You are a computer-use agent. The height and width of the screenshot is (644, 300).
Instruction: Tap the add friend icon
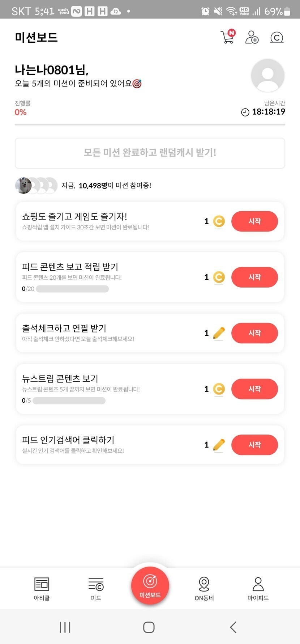point(252,37)
